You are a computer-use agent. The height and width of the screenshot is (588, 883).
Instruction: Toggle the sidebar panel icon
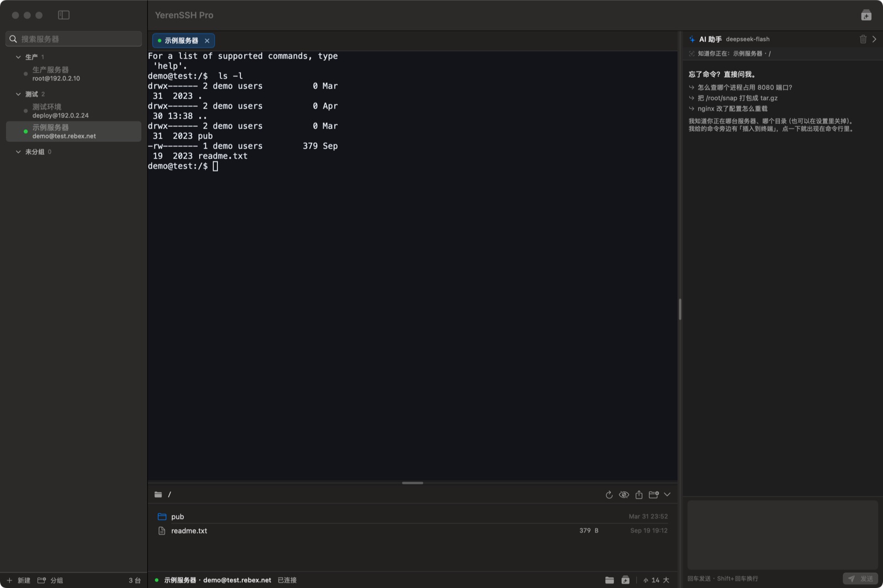[x=63, y=15]
